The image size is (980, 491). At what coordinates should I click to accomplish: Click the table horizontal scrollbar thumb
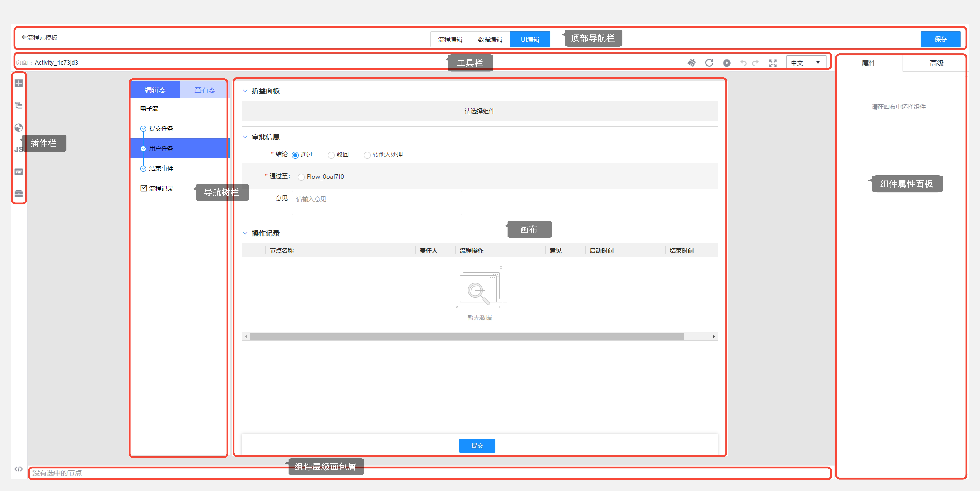(467, 337)
